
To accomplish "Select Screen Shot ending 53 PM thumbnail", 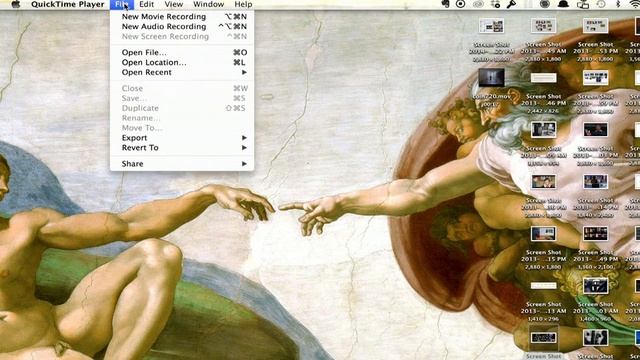I will [596, 26].
